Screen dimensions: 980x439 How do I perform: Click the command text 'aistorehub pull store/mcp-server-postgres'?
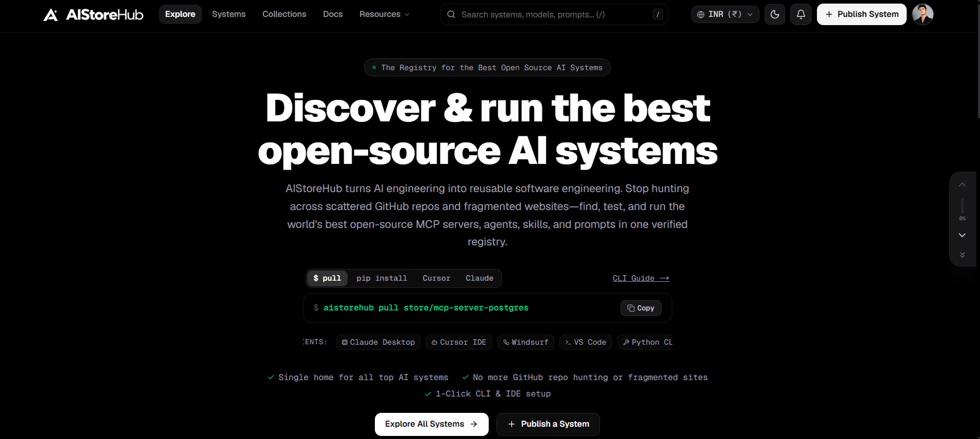[x=426, y=308]
